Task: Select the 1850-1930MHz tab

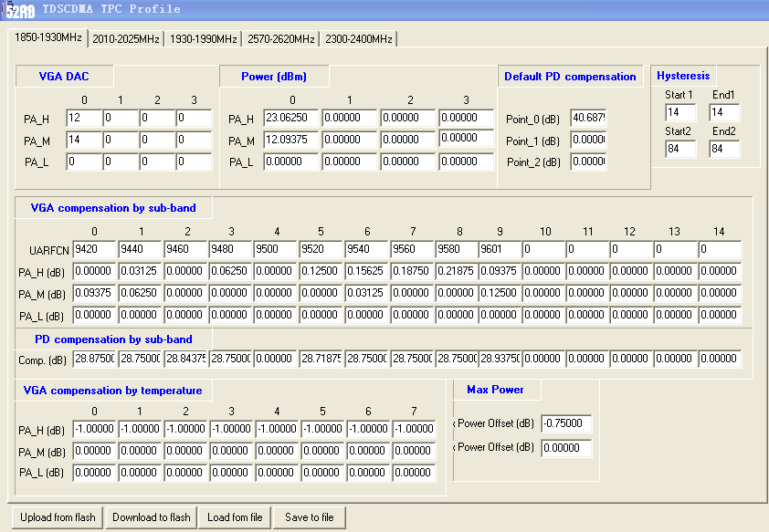Action: click(x=48, y=38)
